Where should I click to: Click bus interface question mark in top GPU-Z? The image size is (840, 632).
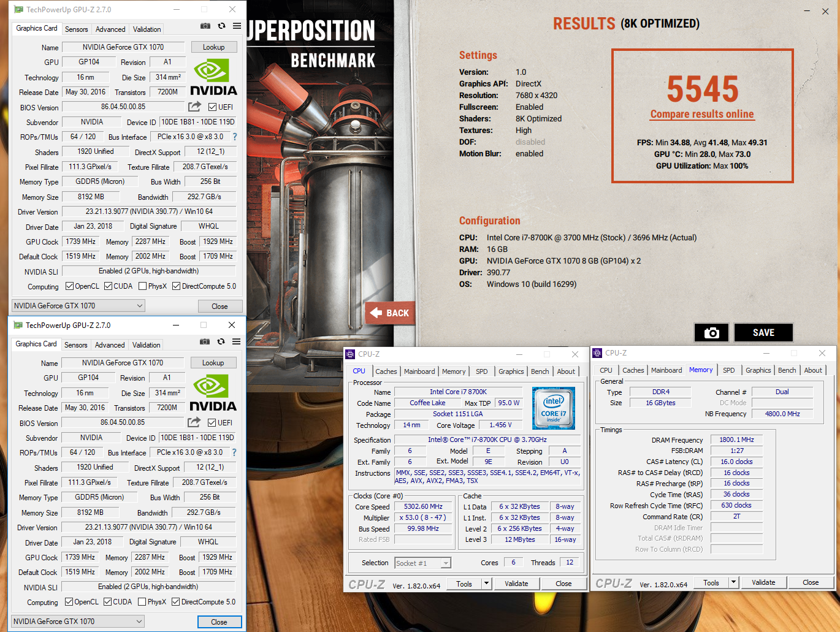pos(234,137)
